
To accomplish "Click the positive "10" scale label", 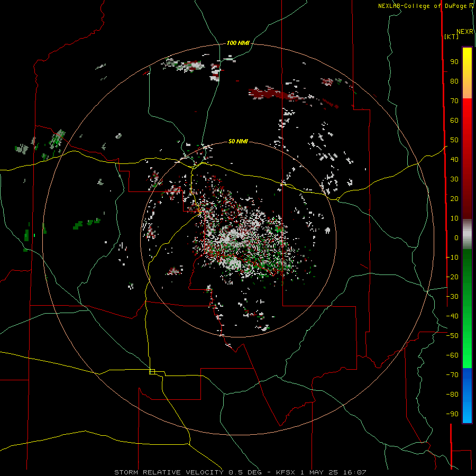I will tap(454, 218).
